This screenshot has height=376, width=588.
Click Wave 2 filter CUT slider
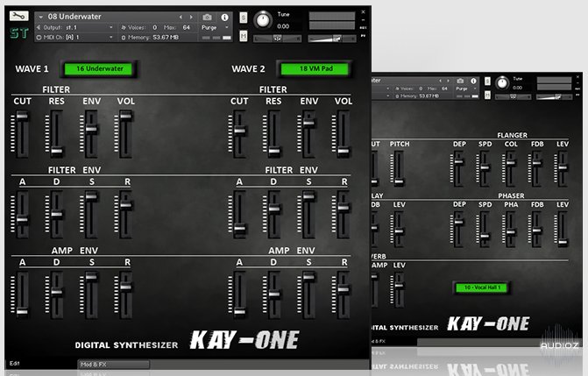coord(239,133)
